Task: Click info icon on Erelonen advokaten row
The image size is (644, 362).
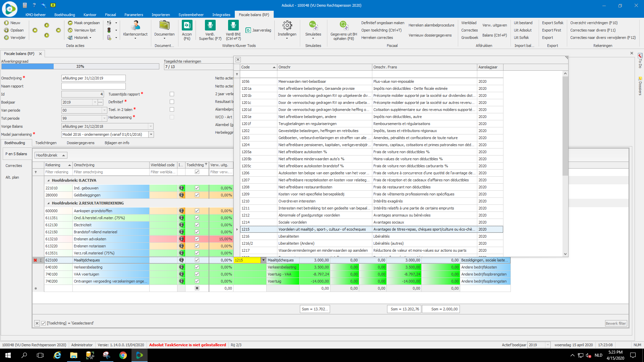Action: (181, 239)
